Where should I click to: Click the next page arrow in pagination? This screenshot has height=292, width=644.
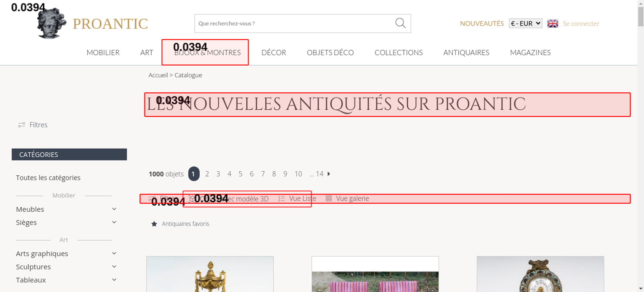(x=329, y=174)
